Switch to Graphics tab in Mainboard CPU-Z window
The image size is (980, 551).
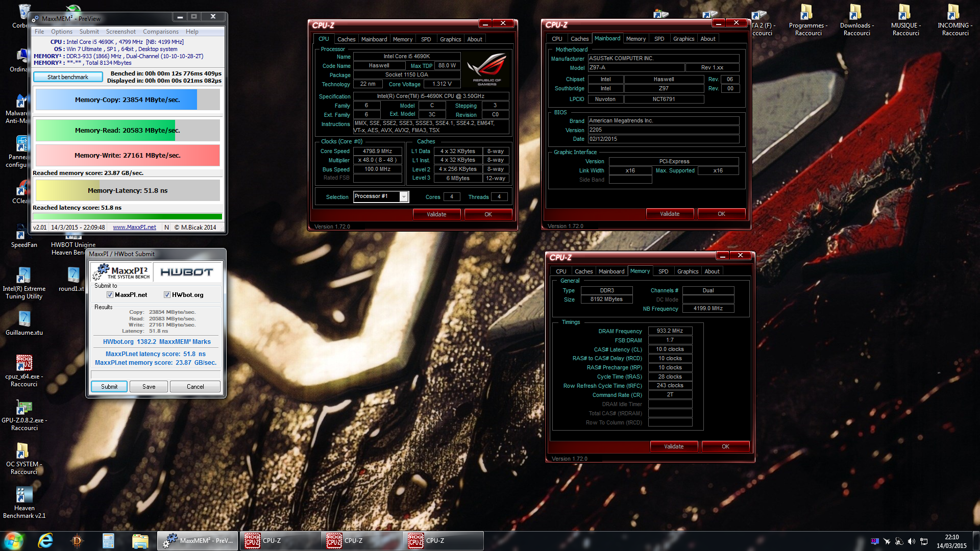[x=683, y=39]
